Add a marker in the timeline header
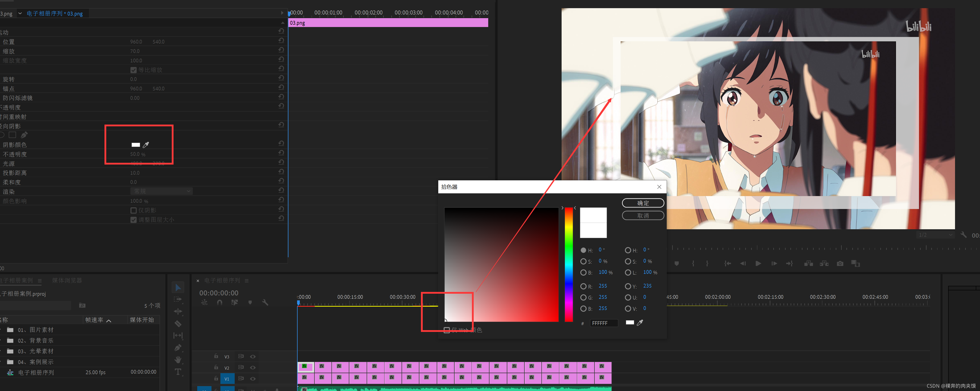 coord(250,302)
